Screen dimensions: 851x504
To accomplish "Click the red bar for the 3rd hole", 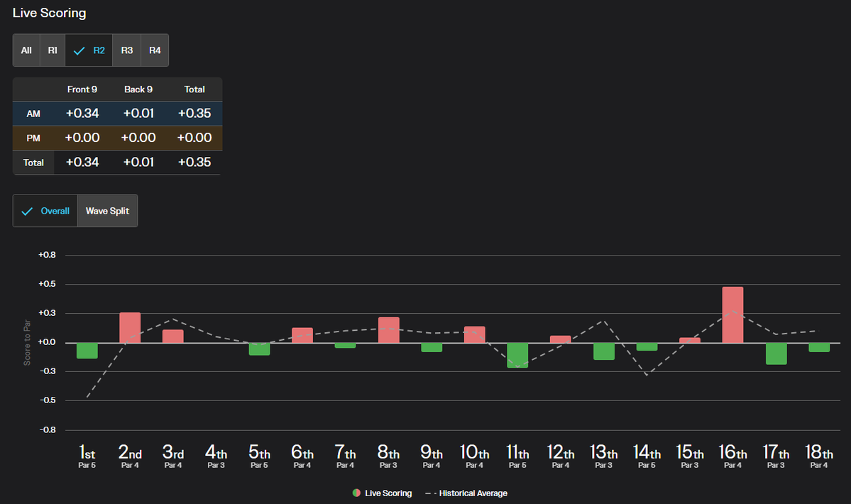I will click(172, 336).
